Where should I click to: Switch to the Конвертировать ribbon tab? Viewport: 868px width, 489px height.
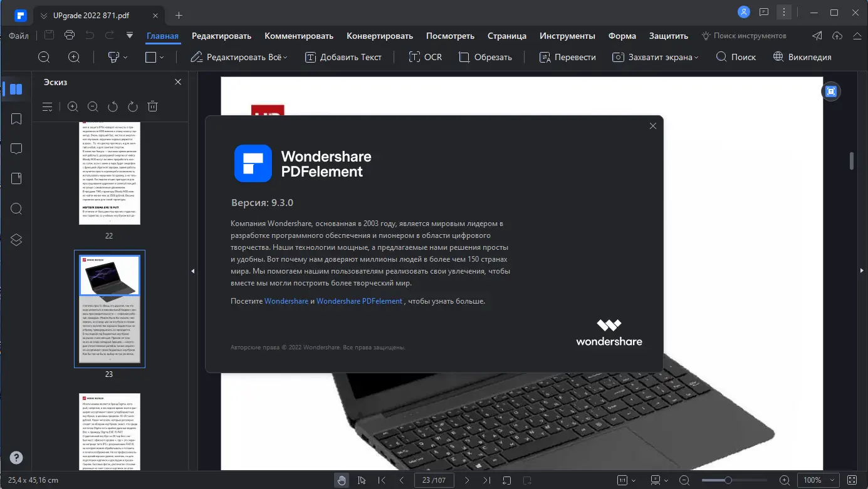[x=379, y=36]
